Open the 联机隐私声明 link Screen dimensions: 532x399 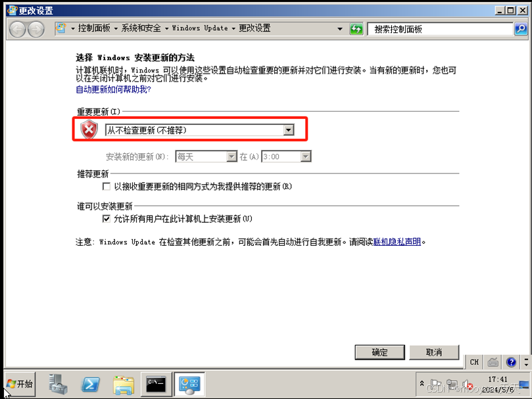(x=397, y=242)
